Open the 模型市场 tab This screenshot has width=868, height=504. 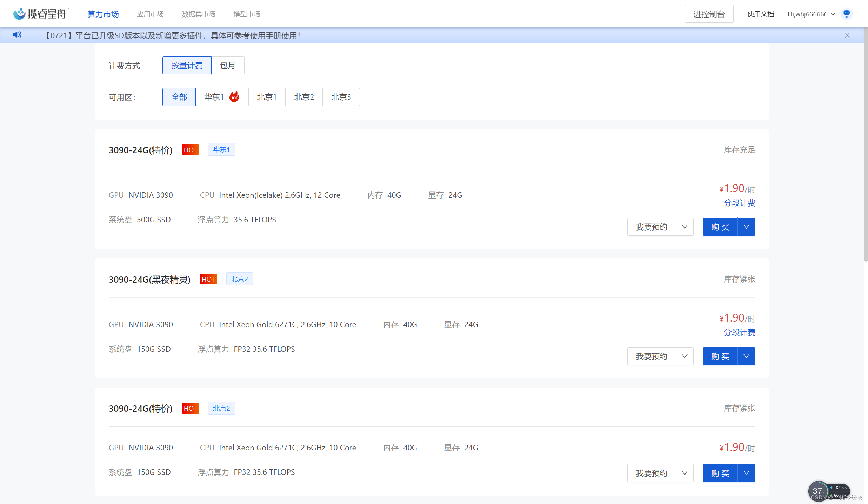coord(247,14)
